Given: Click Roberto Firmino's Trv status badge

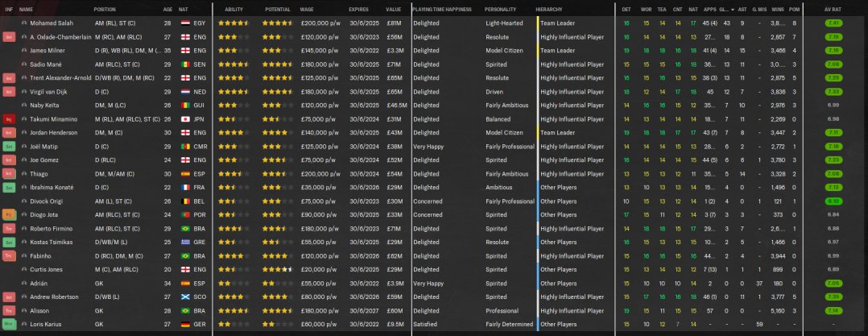Looking at the screenshot, I should (x=8, y=229).
